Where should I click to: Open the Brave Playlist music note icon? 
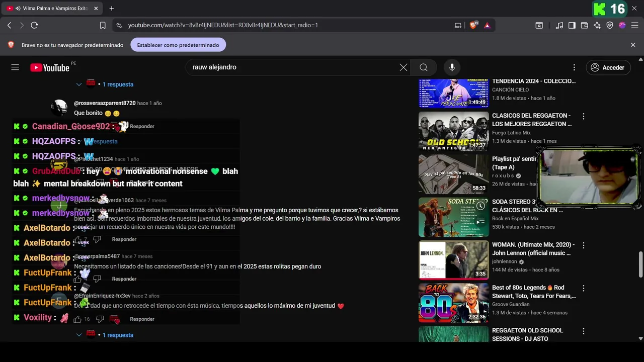pos(559,25)
